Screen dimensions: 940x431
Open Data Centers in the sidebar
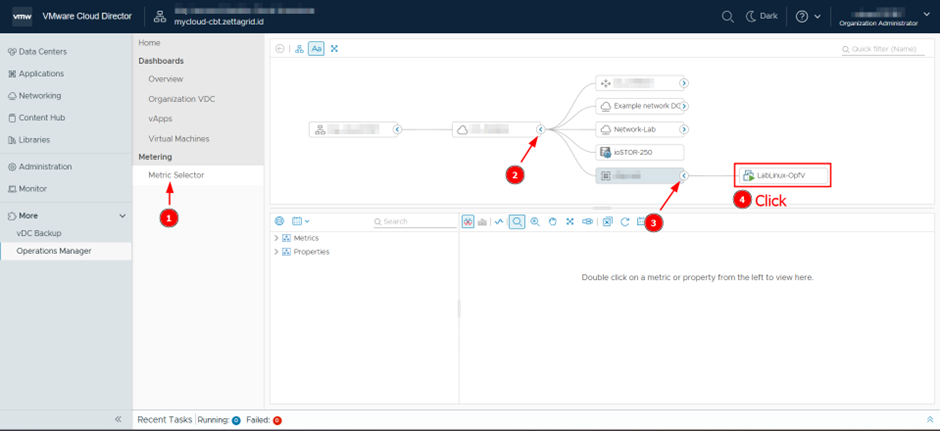click(x=37, y=52)
